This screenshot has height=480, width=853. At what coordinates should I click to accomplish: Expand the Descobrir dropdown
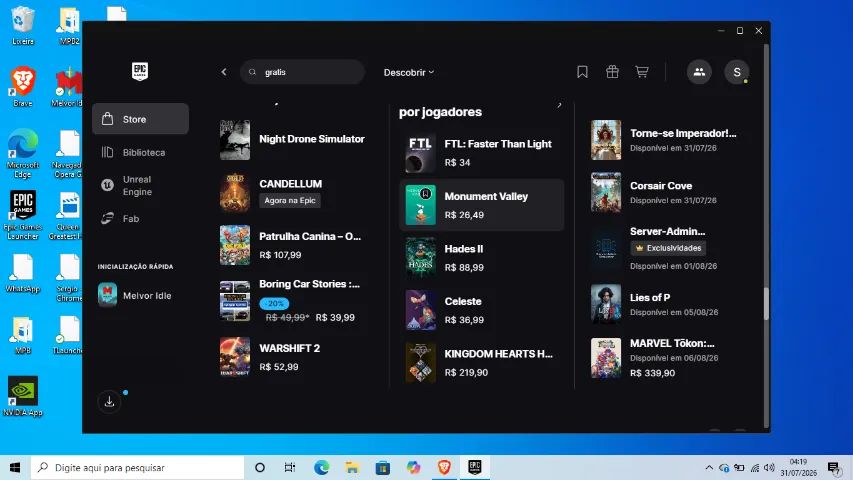pyautogui.click(x=409, y=72)
